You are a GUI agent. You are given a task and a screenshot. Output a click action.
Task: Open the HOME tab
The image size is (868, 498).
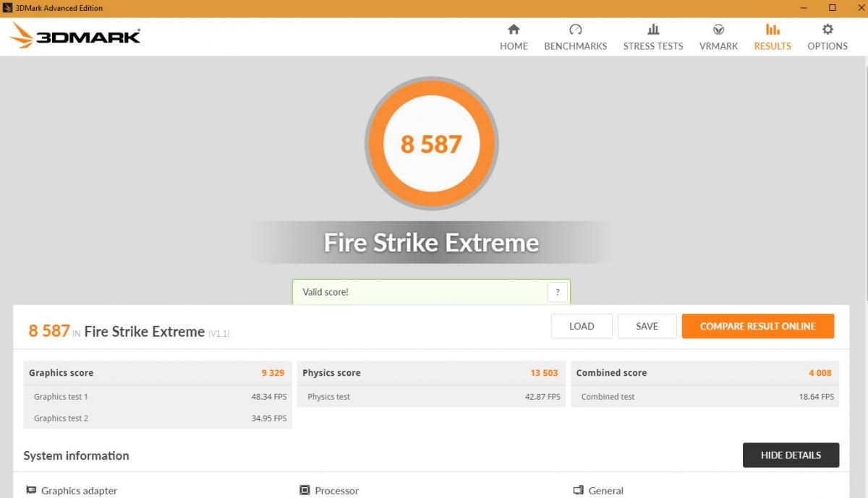point(514,37)
